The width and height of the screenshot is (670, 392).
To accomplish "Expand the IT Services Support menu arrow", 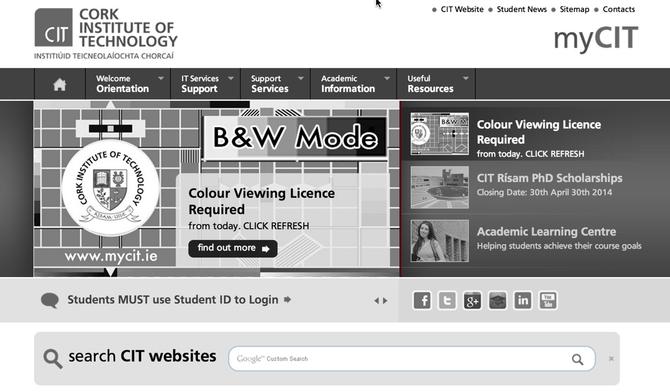I will [231, 78].
